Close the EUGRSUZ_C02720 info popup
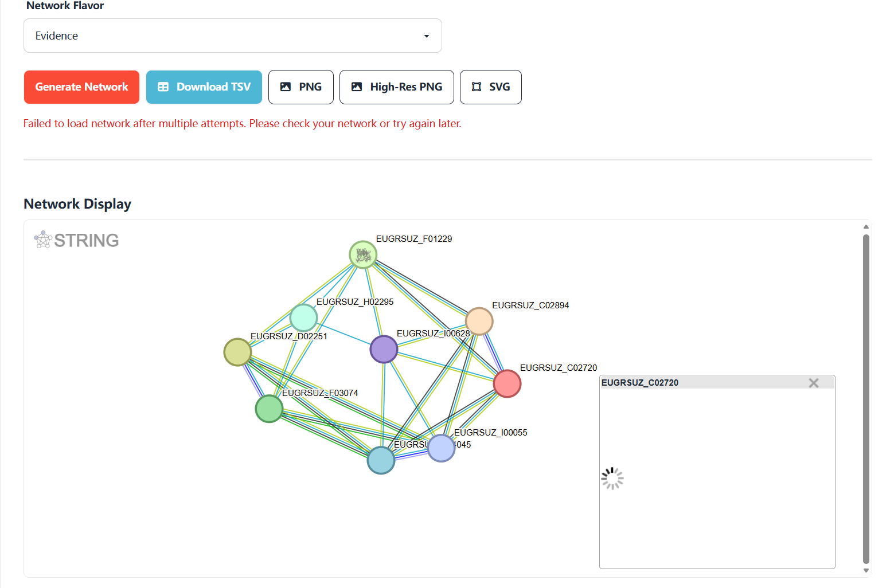This screenshot has width=894, height=588. point(814,382)
